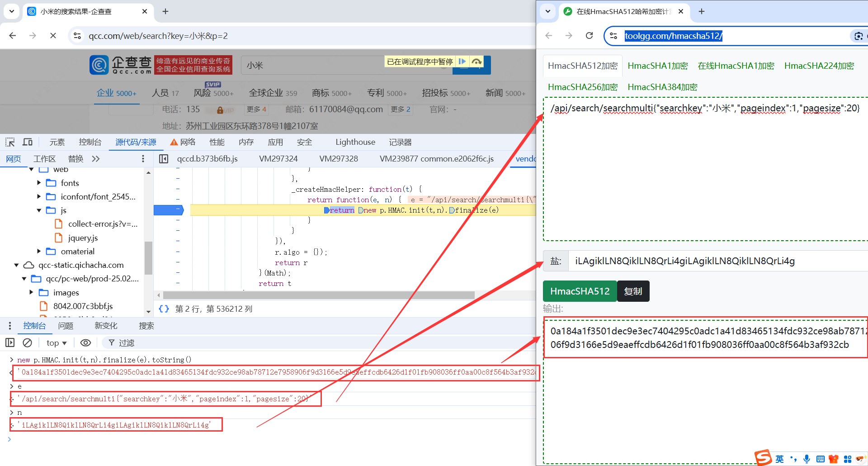Open more Sources navigator tabs chevron
Viewport: 868px width, 466px height.
[95, 159]
